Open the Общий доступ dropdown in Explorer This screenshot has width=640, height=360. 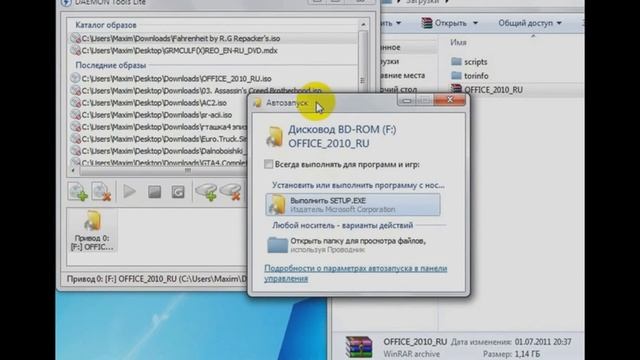(530, 23)
